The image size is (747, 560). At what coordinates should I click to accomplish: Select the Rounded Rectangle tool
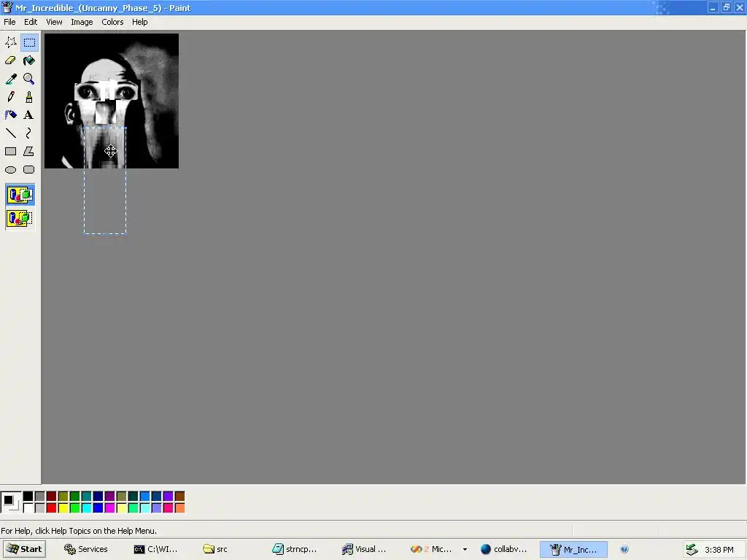[x=29, y=169]
